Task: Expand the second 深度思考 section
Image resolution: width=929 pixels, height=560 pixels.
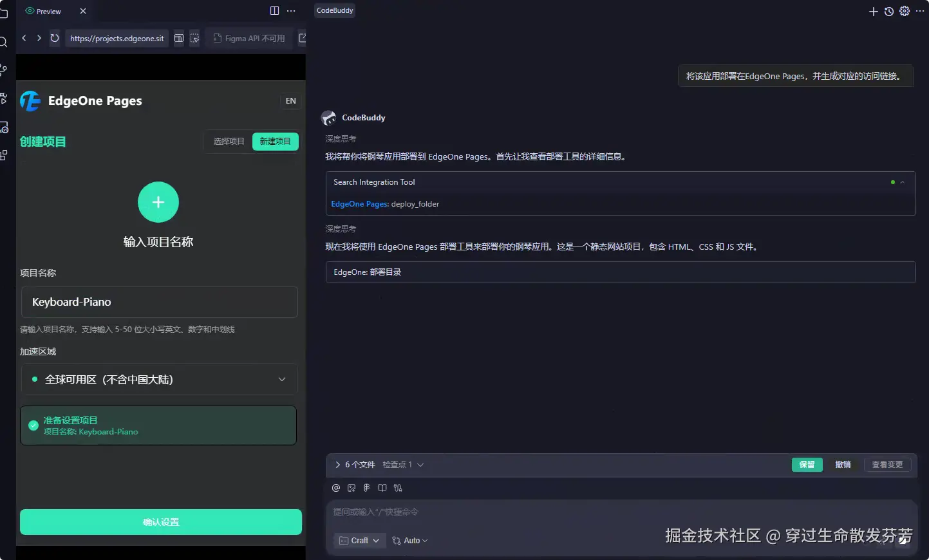Action: click(341, 229)
